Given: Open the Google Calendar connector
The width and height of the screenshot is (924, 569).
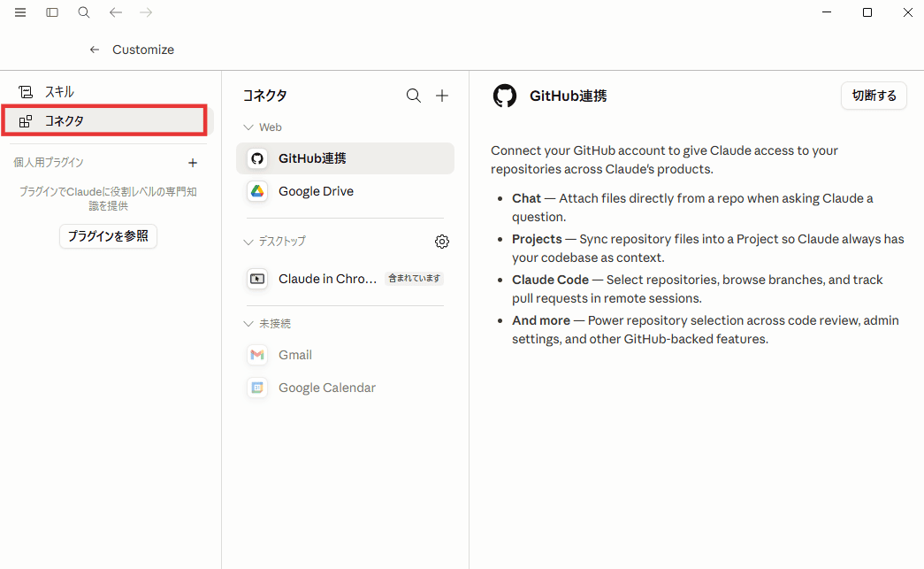Looking at the screenshot, I should pyautogui.click(x=346, y=388).
